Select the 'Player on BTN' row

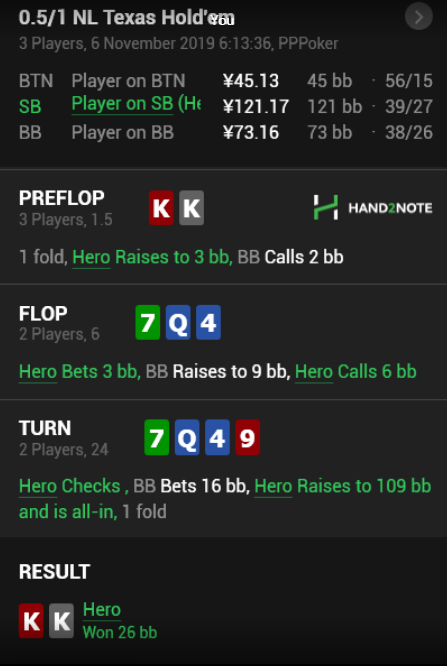point(226,81)
